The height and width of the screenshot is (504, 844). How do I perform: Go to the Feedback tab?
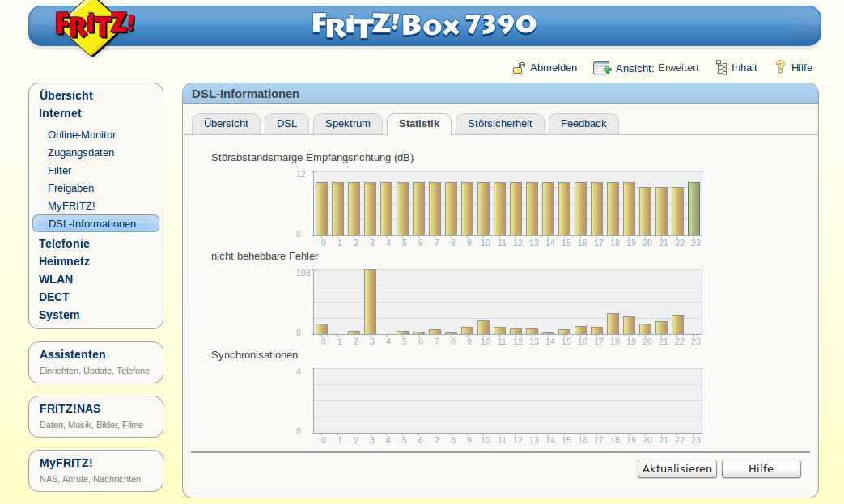click(x=583, y=124)
